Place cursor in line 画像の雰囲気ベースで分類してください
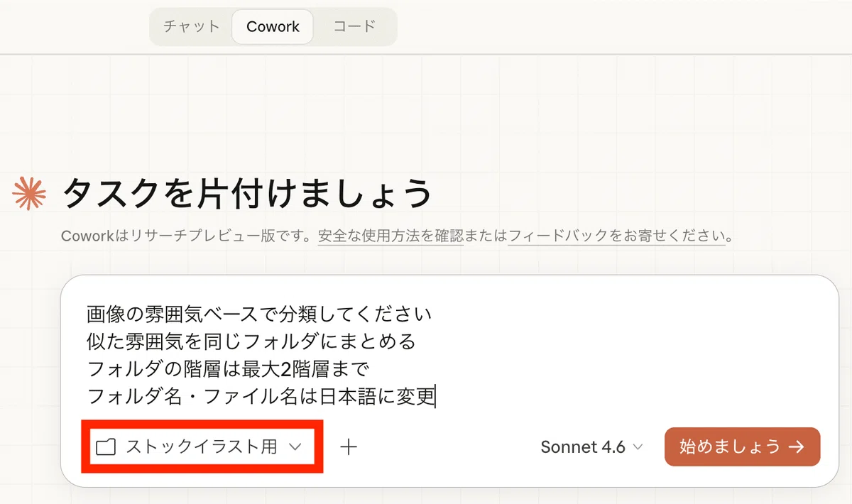 (x=259, y=312)
